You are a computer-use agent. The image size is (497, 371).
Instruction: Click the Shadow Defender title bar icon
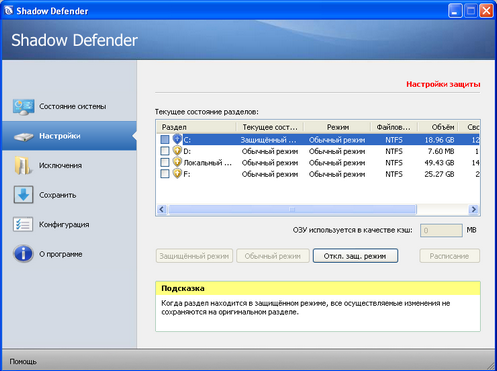[x=8, y=11]
